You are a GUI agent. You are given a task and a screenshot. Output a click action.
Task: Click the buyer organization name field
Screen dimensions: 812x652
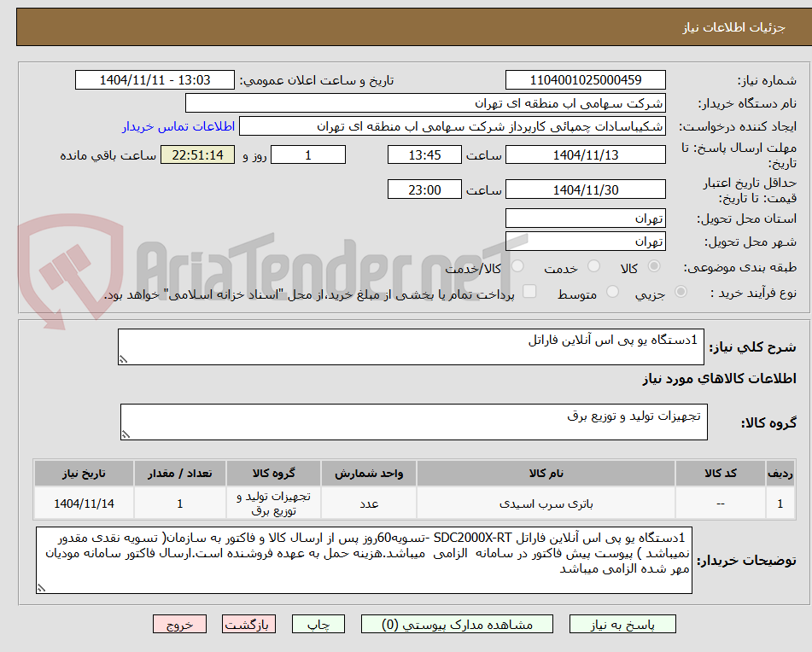425,103
